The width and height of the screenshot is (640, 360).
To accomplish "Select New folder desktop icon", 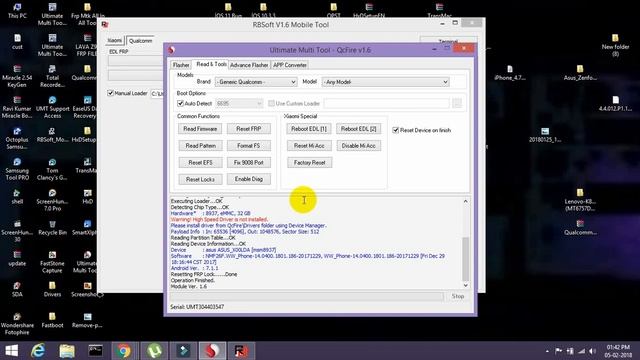I will [x=615, y=45].
